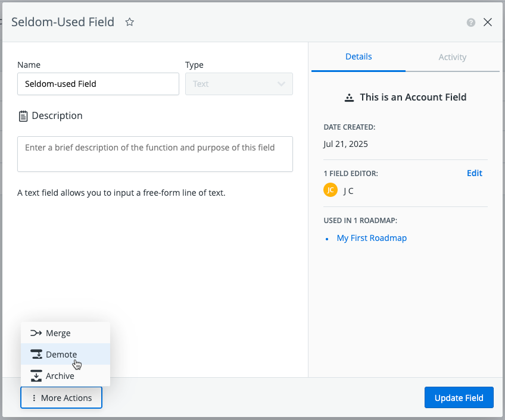The width and height of the screenshot is (505, 420).
Task: Click the Merge arrow icon in menu
Action: 36,333
